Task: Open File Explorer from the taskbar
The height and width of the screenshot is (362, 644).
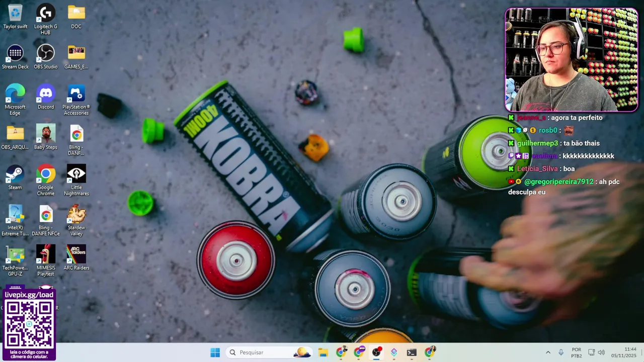Action: (x=323, y=352)
